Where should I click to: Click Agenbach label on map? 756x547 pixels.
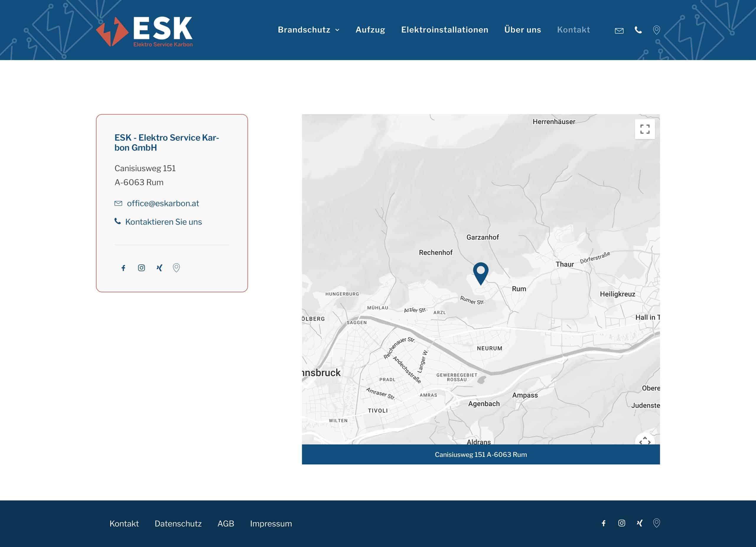pos(484,404)
